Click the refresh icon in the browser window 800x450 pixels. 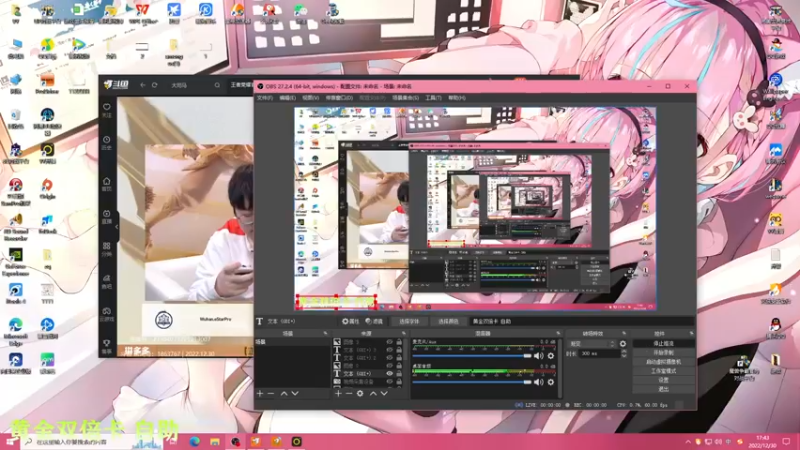pos(155,85)
